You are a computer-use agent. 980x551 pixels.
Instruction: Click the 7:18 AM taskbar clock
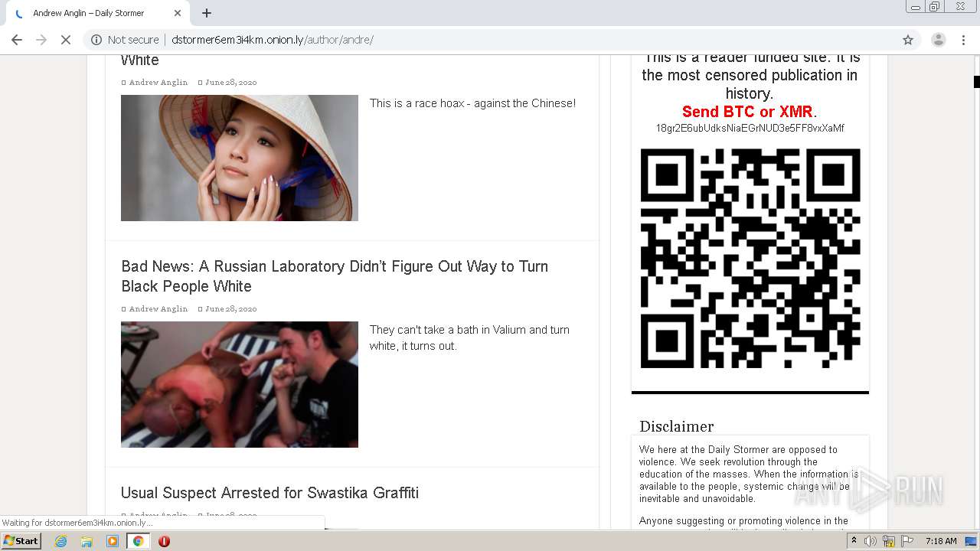[941, 541]
